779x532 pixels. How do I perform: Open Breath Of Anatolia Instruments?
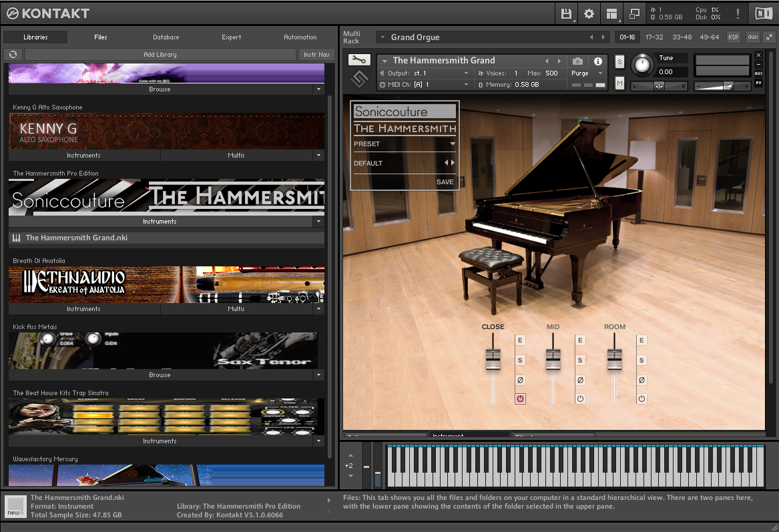pos(83,308)
